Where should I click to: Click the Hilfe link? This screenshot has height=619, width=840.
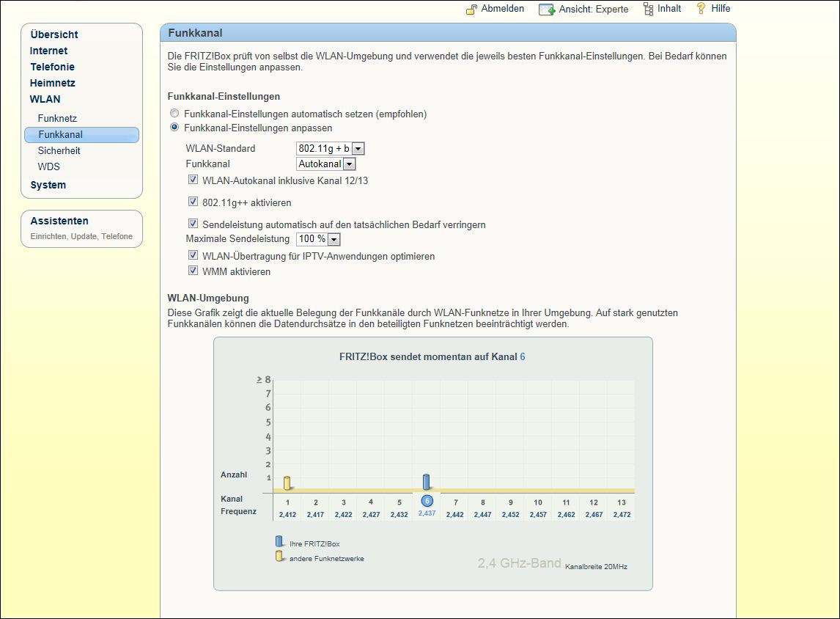(x=721, y=9)
